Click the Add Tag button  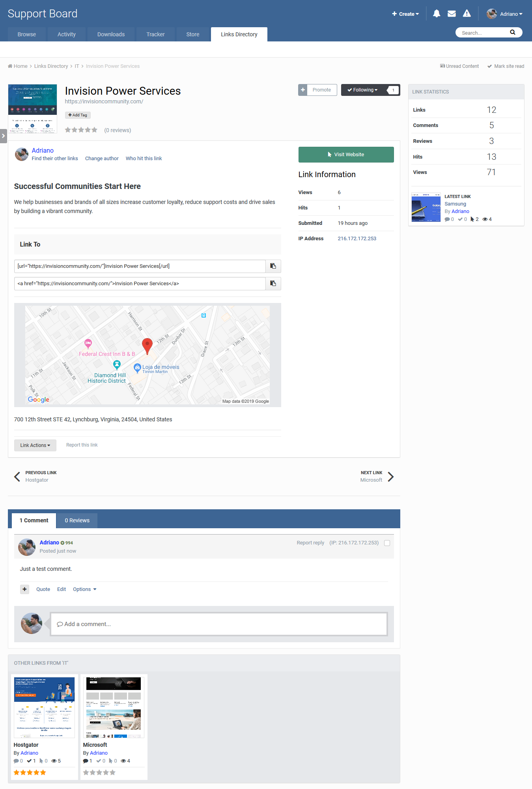pyautogui.click(x=78, y=115)
